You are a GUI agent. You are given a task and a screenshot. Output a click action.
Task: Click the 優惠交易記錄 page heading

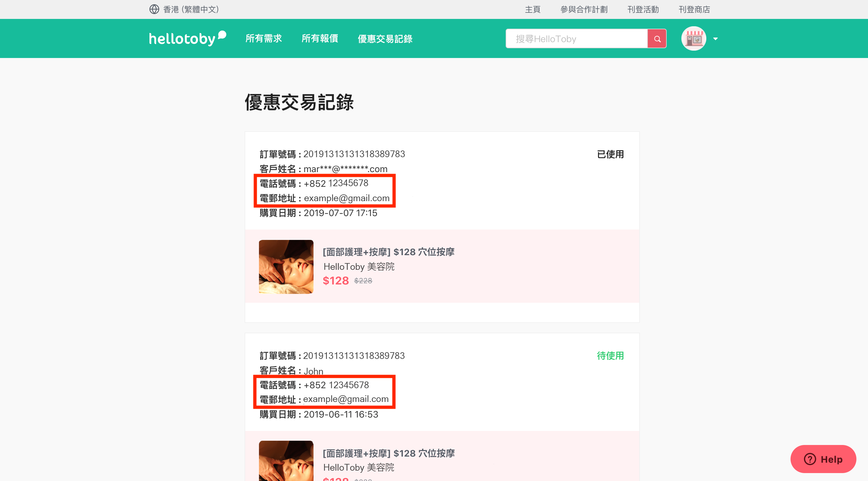(299, 102)
